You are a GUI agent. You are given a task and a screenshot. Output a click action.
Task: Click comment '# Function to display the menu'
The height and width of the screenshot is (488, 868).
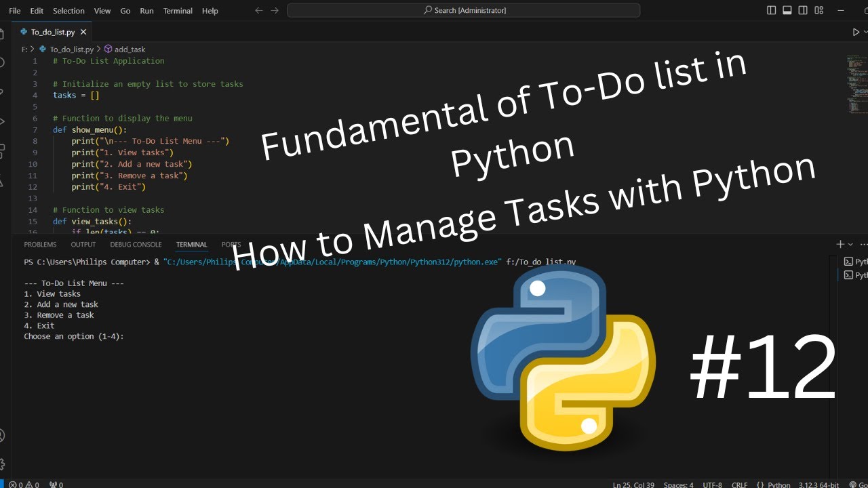point(123,118)
